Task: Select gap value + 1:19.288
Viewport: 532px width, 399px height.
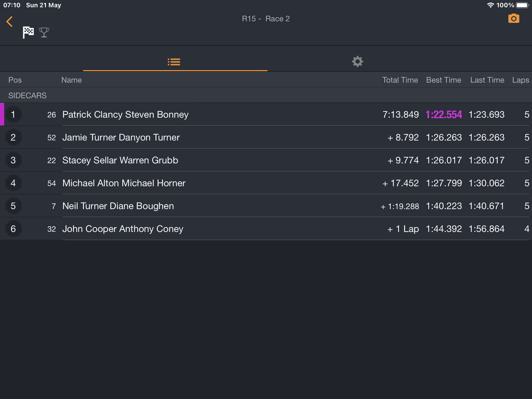Action: coord(400,206)
